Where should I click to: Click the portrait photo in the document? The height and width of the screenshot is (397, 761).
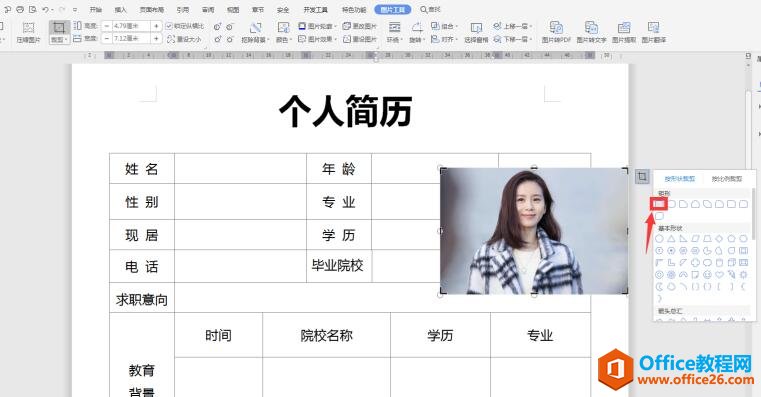pos(534,231)
